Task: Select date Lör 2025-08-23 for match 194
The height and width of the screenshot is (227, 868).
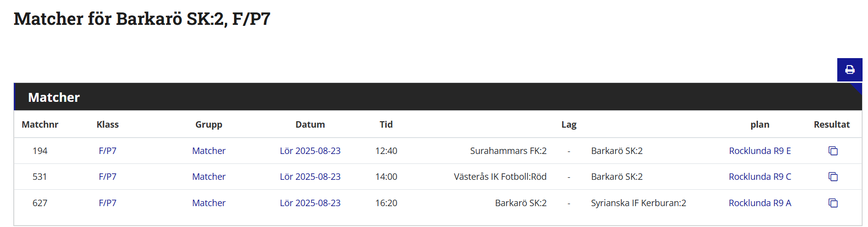Action: 310,151
